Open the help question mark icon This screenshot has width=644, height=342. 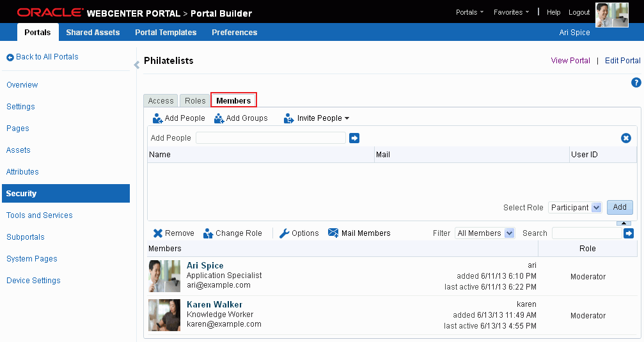pos(636,82)
